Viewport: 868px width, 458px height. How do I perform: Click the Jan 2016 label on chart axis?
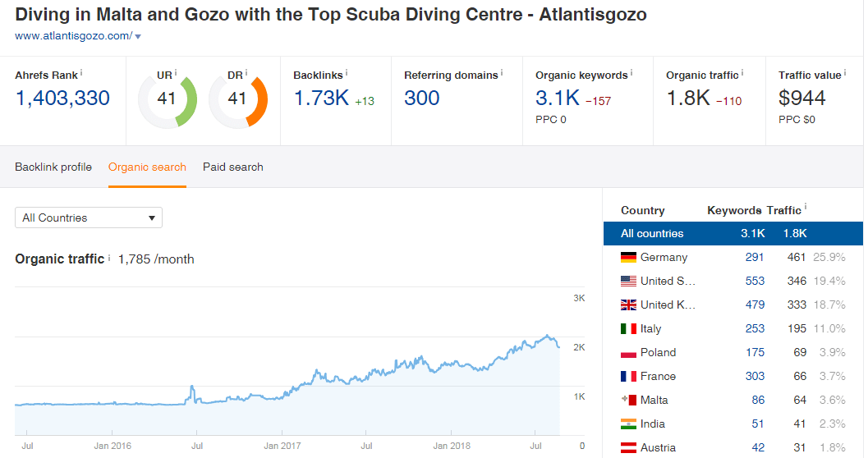click(x=113, y=446)
